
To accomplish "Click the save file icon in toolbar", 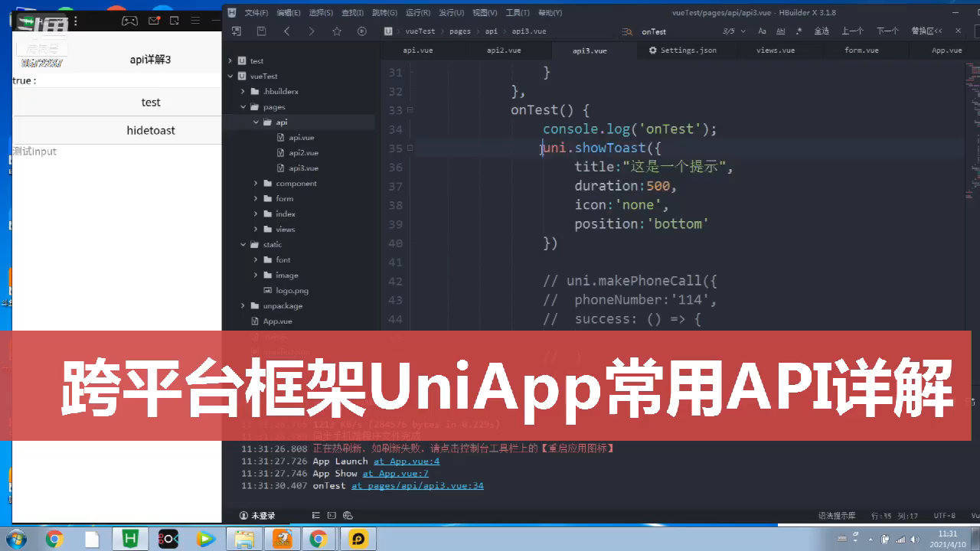I will (261, 31).
